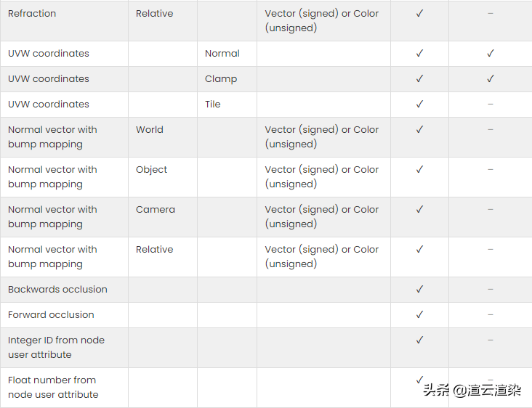Click the rightmost checkmark in the UVW Clamp row
Image resolution: width=532 pixels, height=408 pixels.
[x=491, y=78]
